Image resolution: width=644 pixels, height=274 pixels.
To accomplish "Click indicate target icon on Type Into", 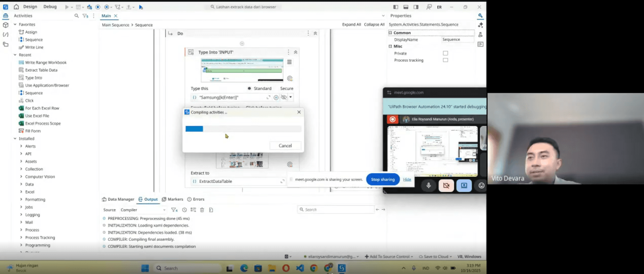I will 290,78.
